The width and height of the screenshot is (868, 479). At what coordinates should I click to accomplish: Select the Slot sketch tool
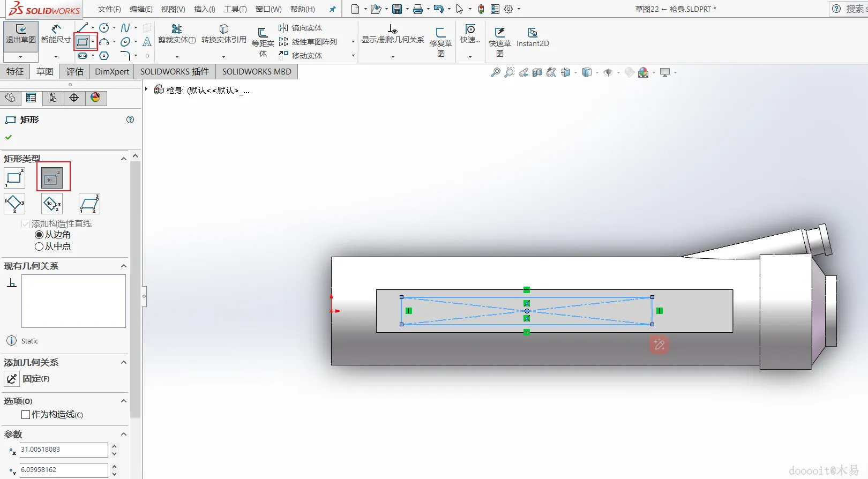click(83, 56)
